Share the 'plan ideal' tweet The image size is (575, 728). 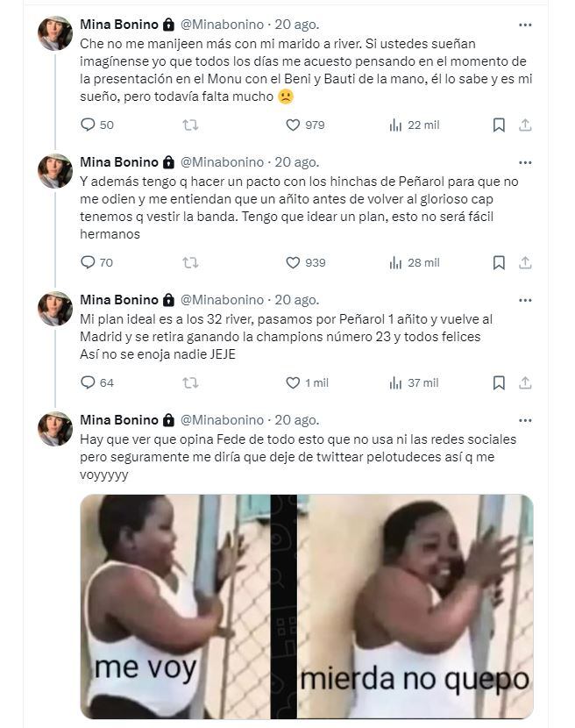525,382
